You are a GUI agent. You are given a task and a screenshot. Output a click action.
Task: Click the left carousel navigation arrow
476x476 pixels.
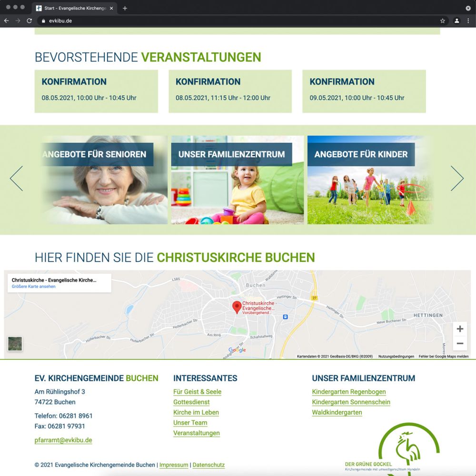[16, 178]
